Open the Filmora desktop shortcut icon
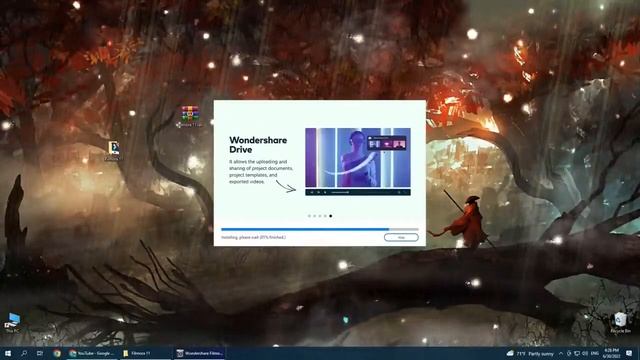The width and height of the screenshot is (640, 360). tap(114, 150)
